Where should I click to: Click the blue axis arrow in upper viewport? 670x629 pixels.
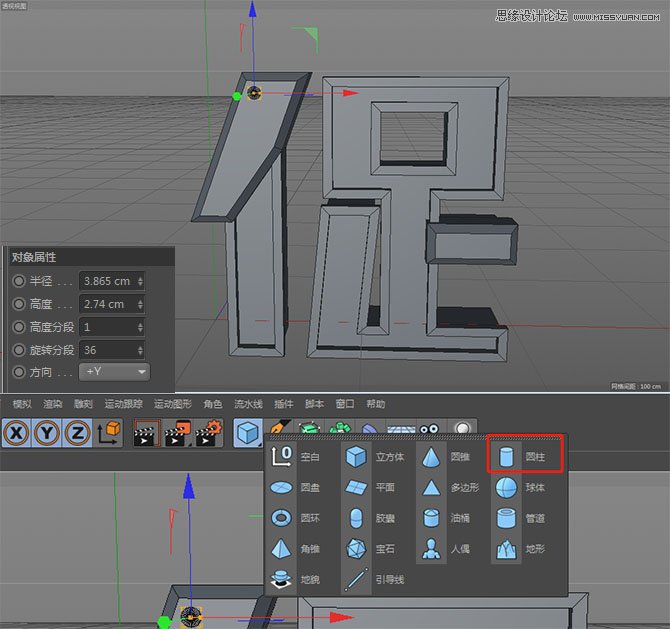tap(253, 9)
